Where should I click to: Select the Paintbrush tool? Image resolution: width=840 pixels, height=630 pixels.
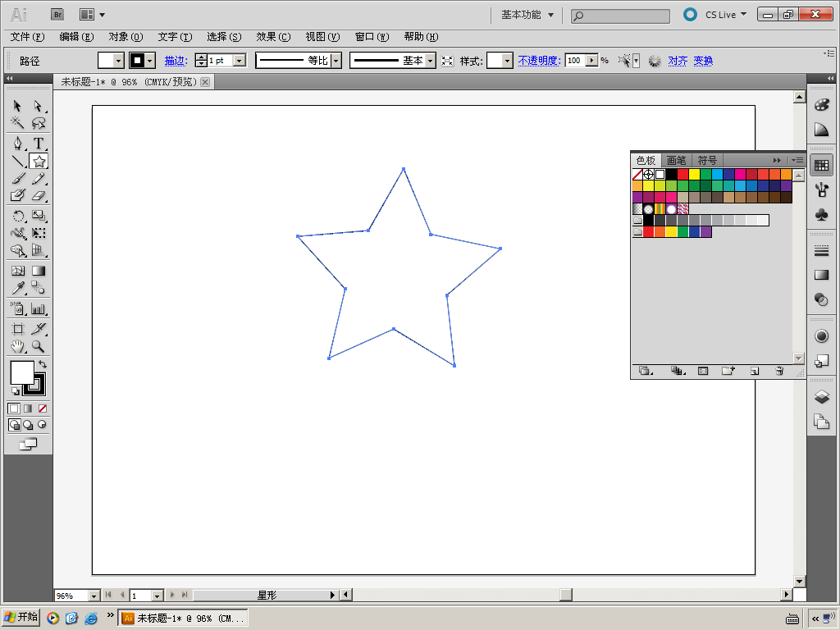[18, 178]
